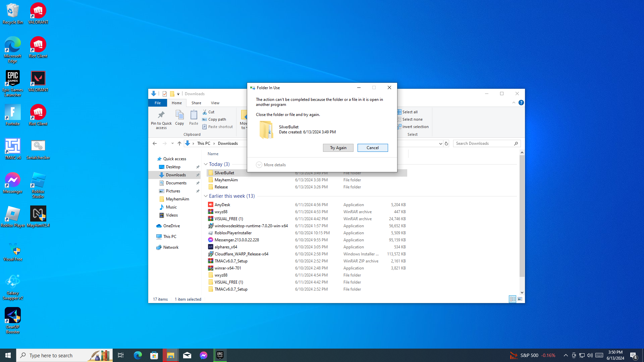
Task: Click the Cut scissors icon
Action: click(x=205, y=112)
